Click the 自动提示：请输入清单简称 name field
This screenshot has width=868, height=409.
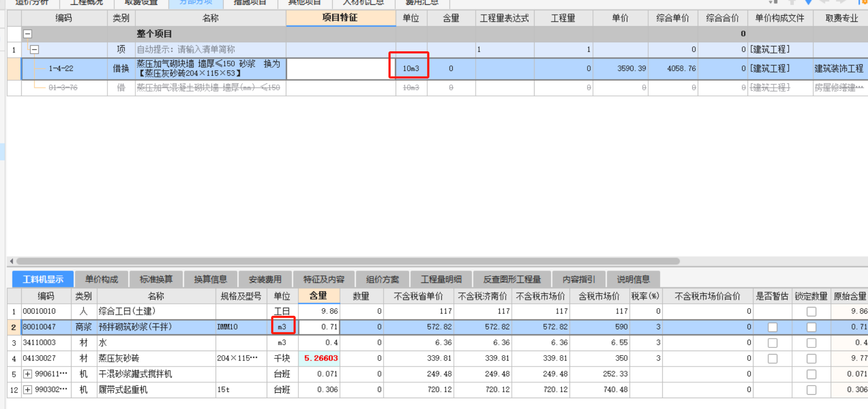pyautogui.click(x=211, y=50)
